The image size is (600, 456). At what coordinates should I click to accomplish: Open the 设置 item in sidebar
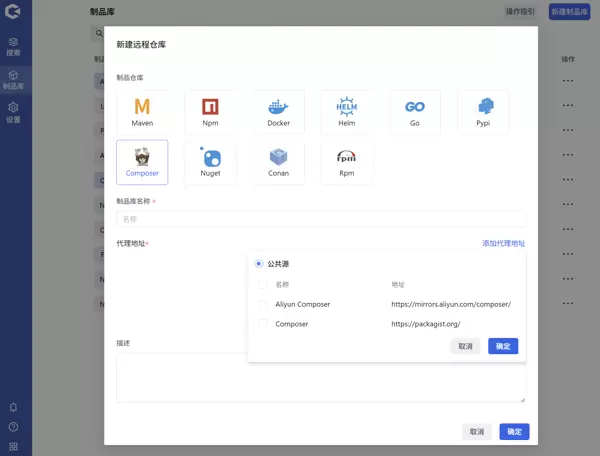(13, 112)
